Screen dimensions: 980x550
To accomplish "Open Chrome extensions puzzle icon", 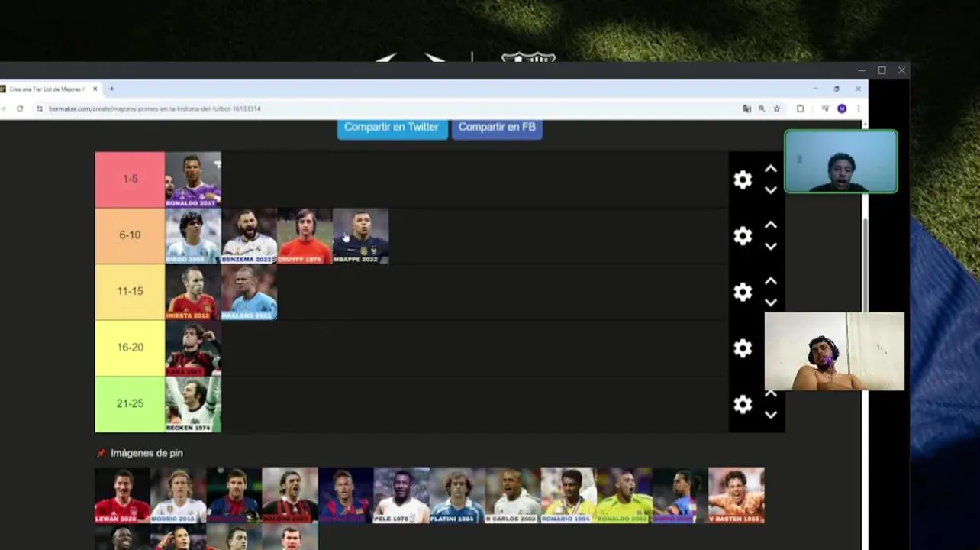I will coord(800,108).
